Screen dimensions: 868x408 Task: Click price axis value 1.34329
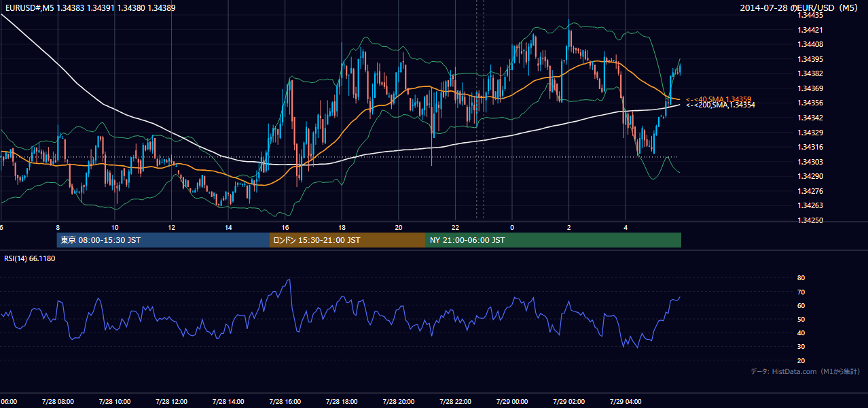[x=811, y=133]
